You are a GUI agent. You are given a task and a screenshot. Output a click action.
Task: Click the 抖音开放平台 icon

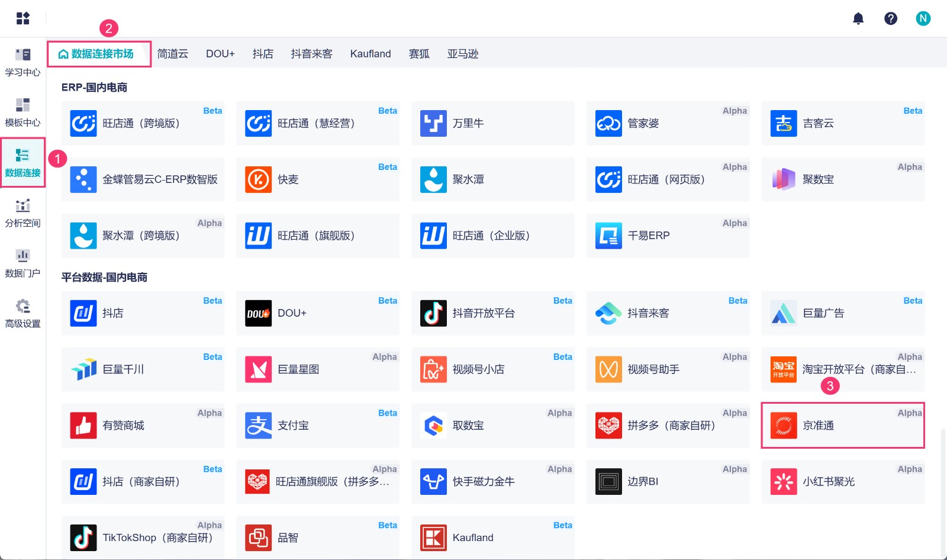433,313
